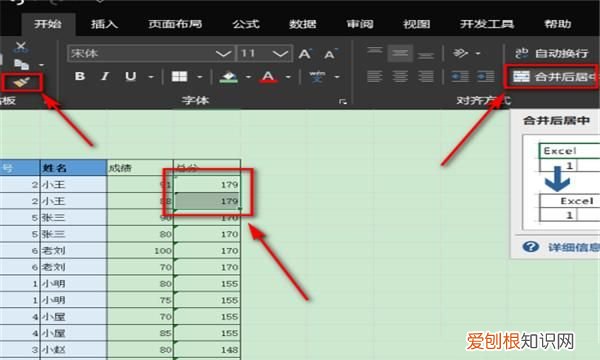Screen dimensions: 600x360
Task: Click Increase Indent icon
Action: pos(486,77)
